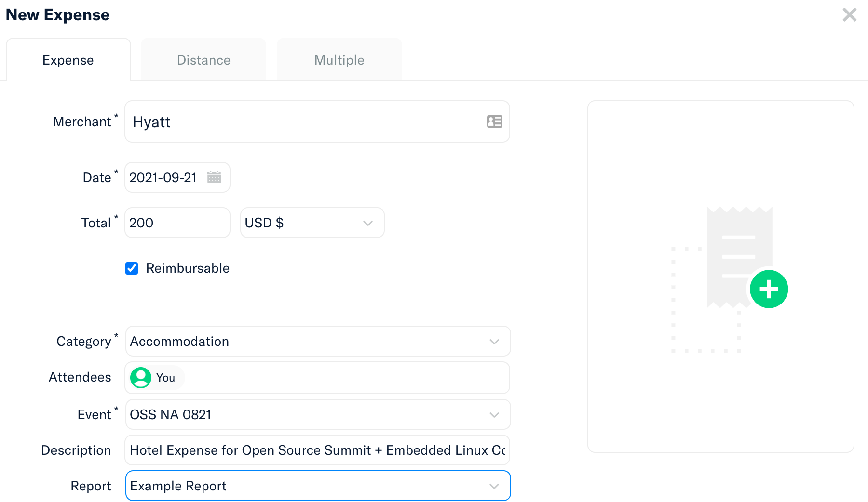Open the Event dropdown showing OSS NA 0821
This screenshot has height=502, width=868.
[x=317, y=415]
